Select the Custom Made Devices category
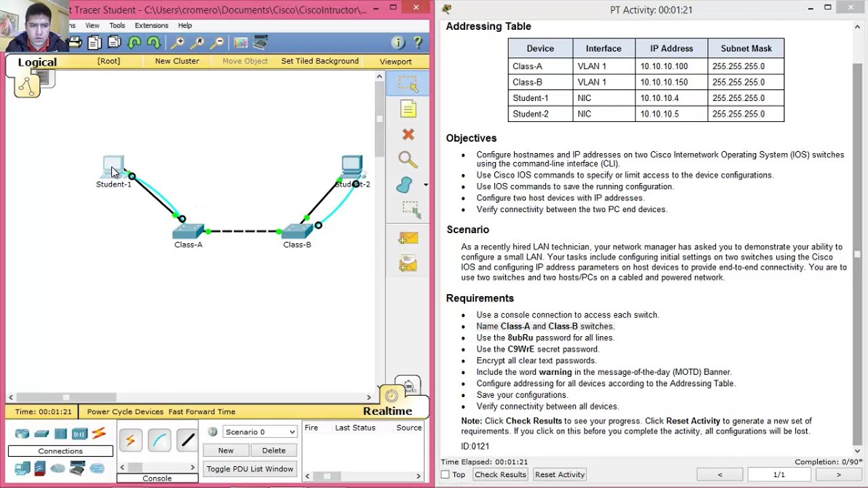 [x=77, y=468]
